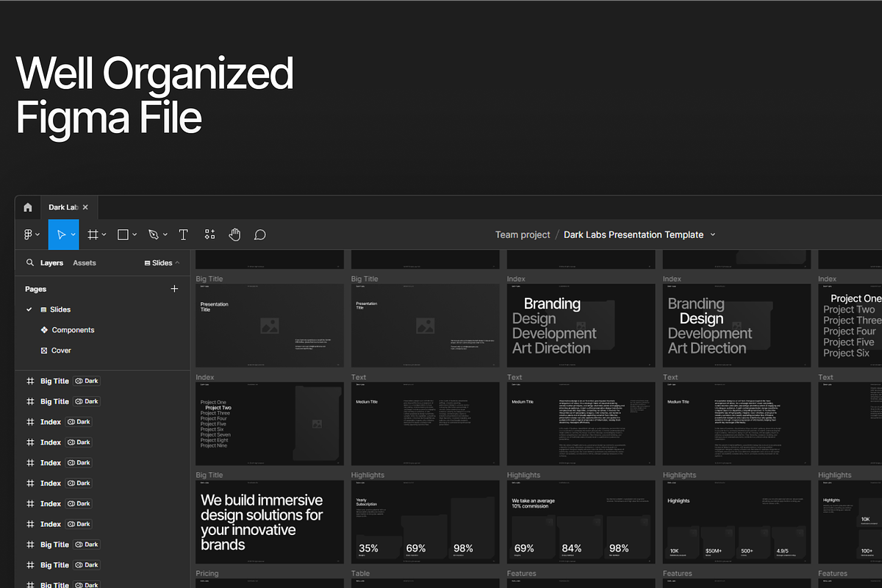Screen dimensions: 882x588
Task: Switch to the Layers tab
Action: tap(51, 262)
